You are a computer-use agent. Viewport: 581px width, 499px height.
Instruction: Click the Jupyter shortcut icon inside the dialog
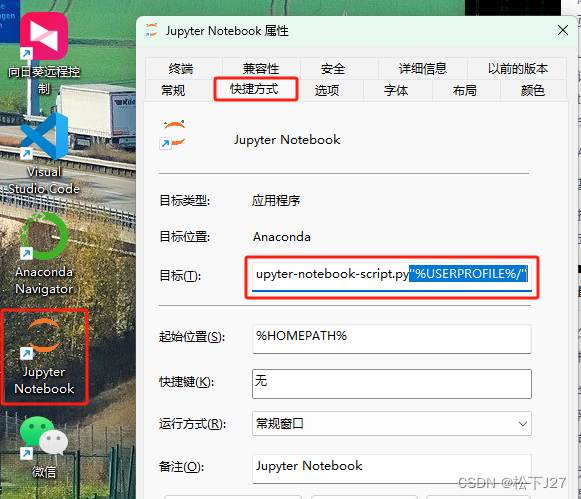[173, 134]
